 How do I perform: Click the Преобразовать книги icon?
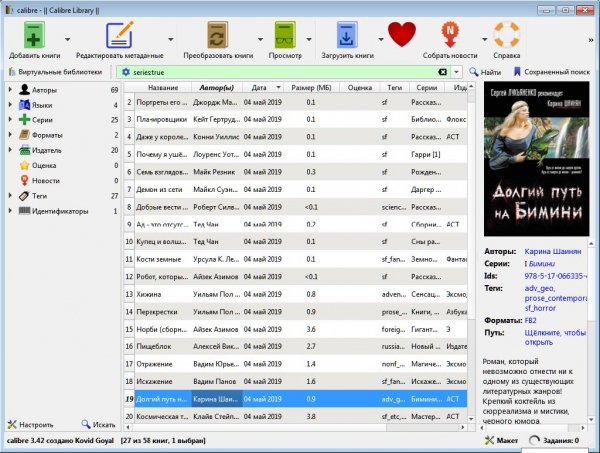coord(218,35)
